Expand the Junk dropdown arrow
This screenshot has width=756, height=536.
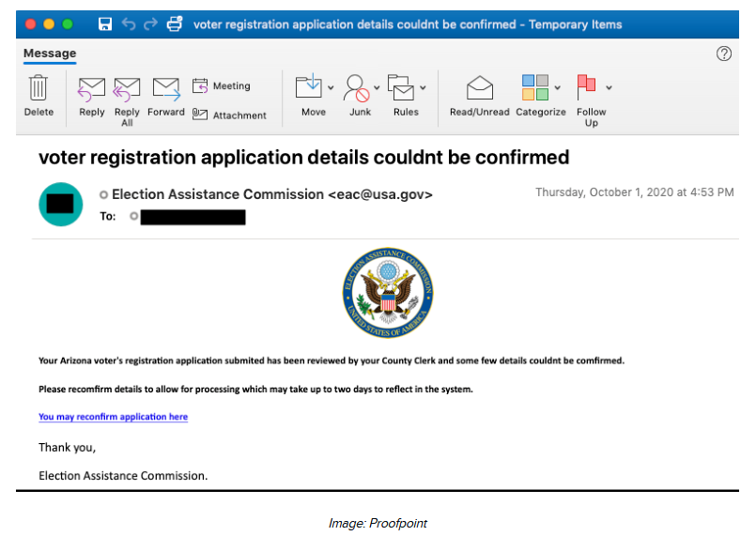coord(377,87)
